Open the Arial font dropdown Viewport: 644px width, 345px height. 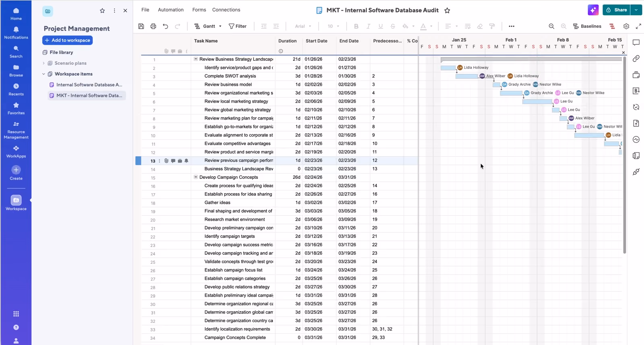(303, 26)
